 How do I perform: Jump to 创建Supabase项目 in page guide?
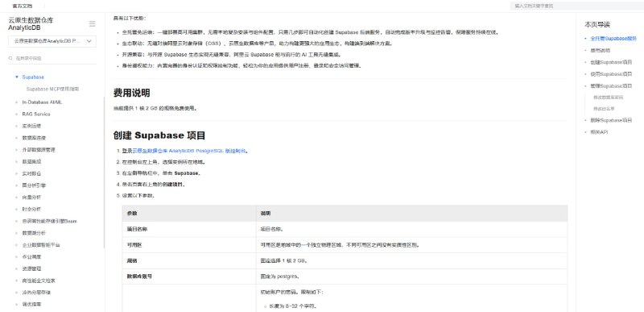[x=611, y=62]
